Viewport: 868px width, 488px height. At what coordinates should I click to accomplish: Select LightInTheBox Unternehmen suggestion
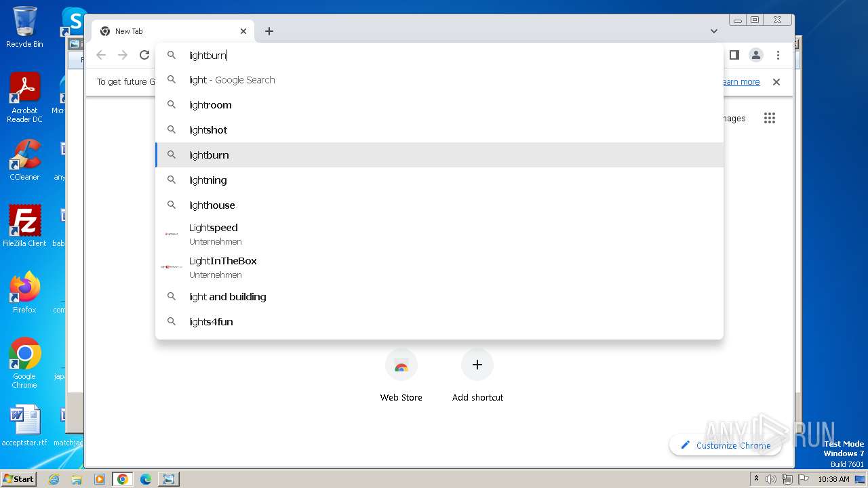pos(439,267)
